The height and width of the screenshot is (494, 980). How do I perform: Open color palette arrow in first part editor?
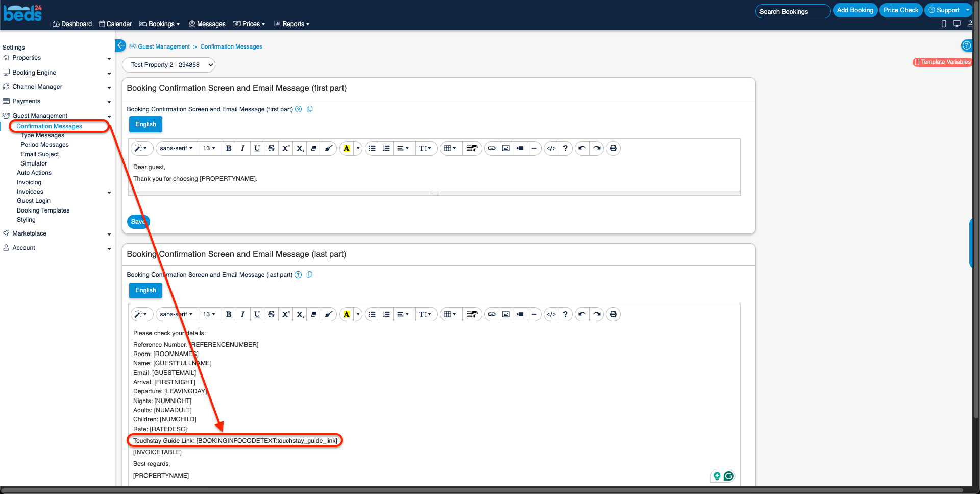(x=358, y=148)
